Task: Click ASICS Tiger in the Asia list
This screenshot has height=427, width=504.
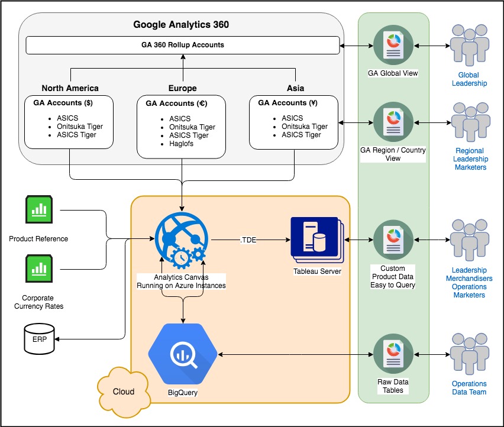Action: (301, 135)
